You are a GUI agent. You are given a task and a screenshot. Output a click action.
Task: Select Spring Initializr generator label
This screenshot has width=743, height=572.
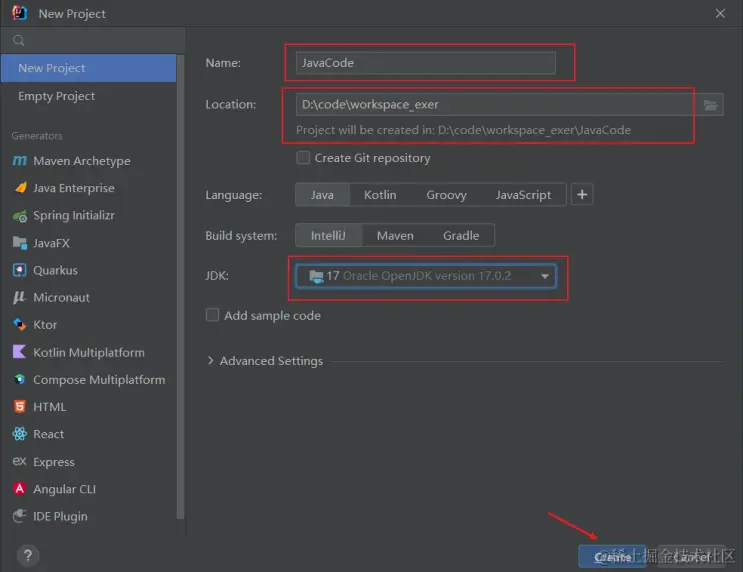(x=74, y=216)
